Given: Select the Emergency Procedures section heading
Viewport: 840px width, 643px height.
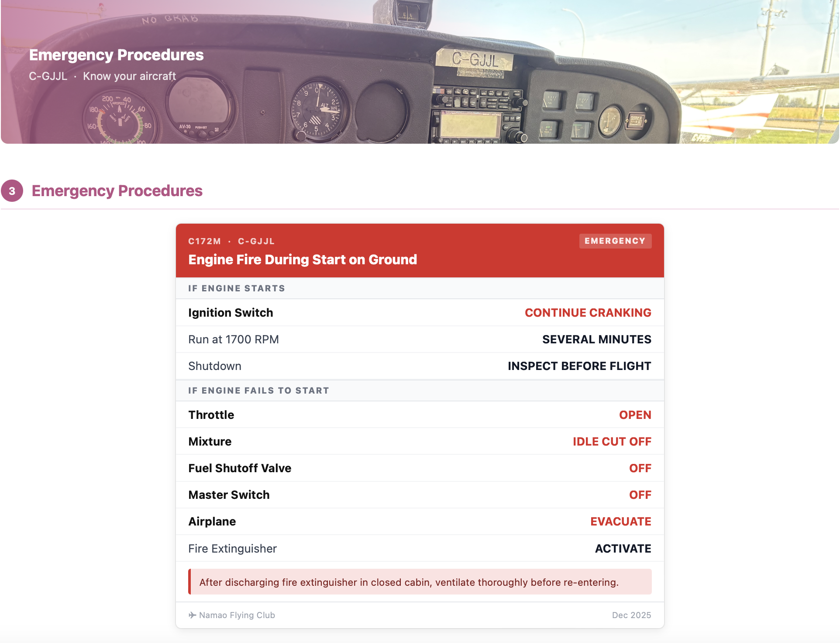Looking at the screenshot, I should pos(117,191).
